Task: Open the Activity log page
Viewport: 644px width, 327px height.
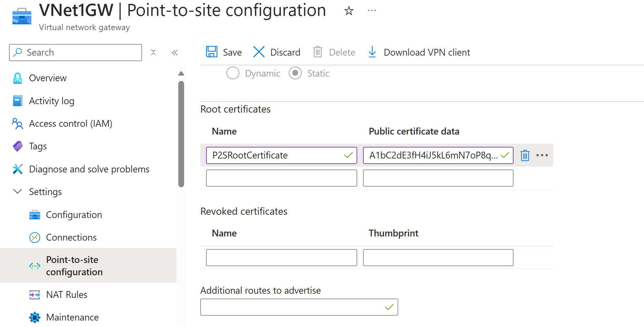Action: pos(51,101)
